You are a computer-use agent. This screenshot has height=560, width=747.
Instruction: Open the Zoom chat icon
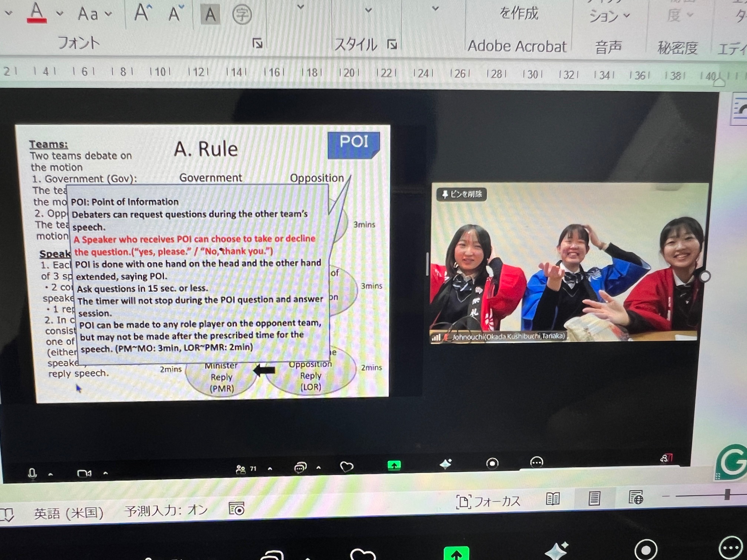click(x=300, y=468)
